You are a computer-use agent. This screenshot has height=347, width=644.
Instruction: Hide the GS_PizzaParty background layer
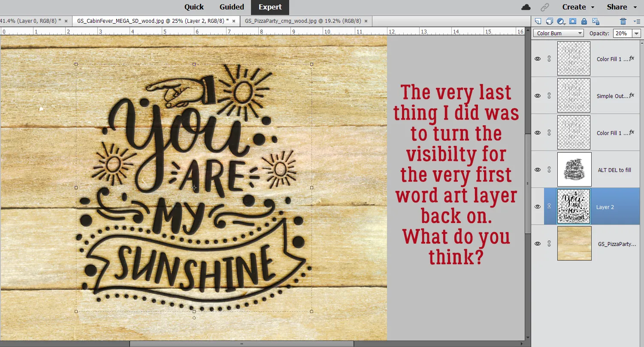point(538,244)
